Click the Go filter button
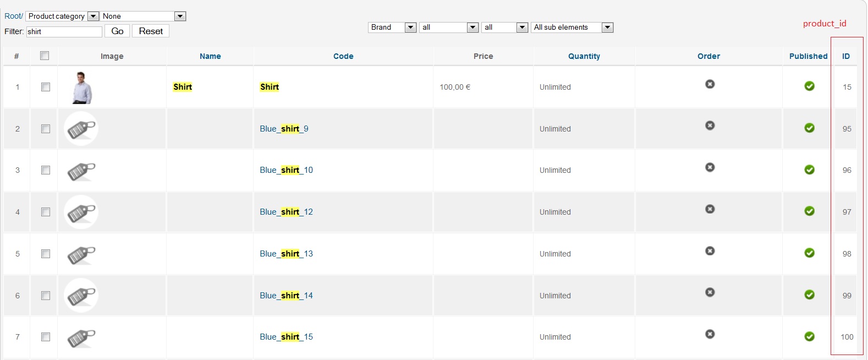This screenshot has height=360, width=868. [x=117, y=31]
